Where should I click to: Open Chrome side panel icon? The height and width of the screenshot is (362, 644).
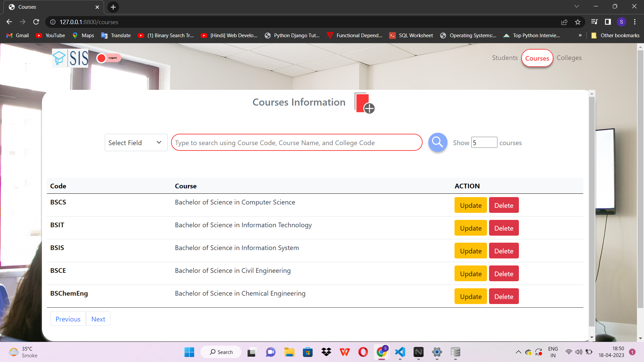click(608, 22)
